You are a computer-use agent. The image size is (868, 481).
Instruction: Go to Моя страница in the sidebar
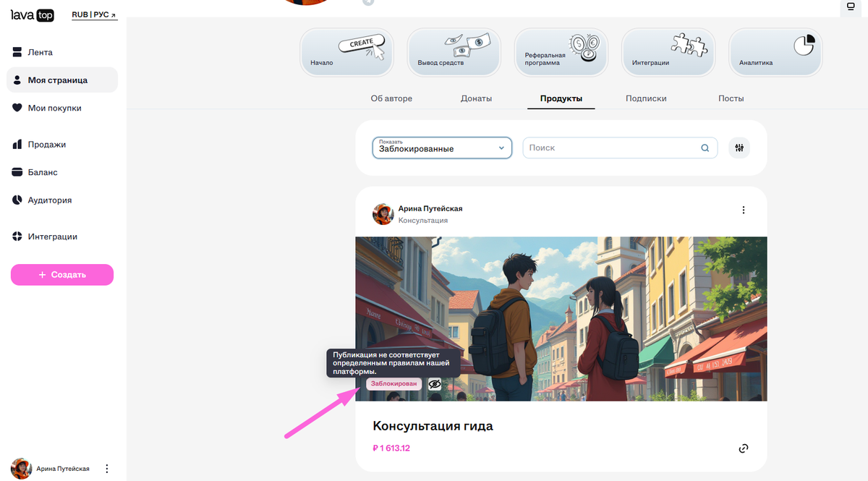(62, 80)
